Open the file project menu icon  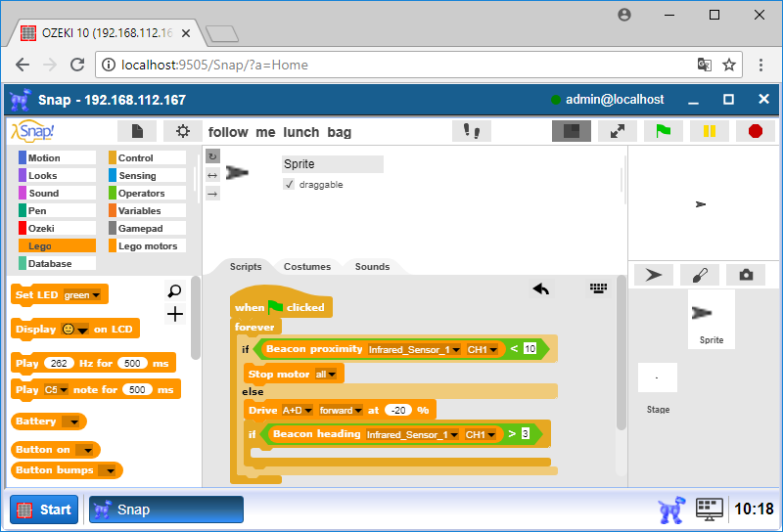pos(137,131)
